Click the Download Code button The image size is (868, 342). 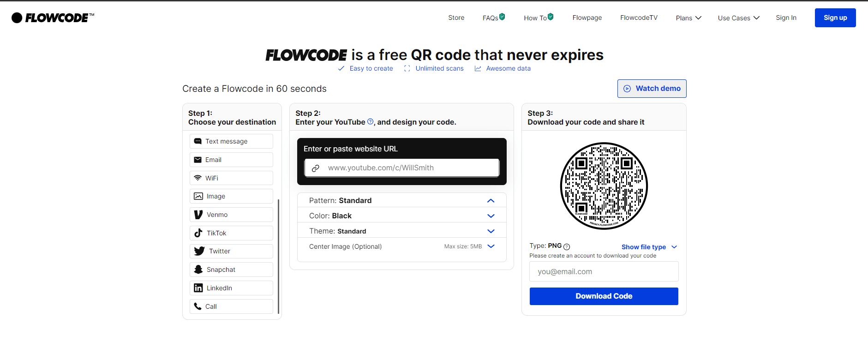(604, 296)
